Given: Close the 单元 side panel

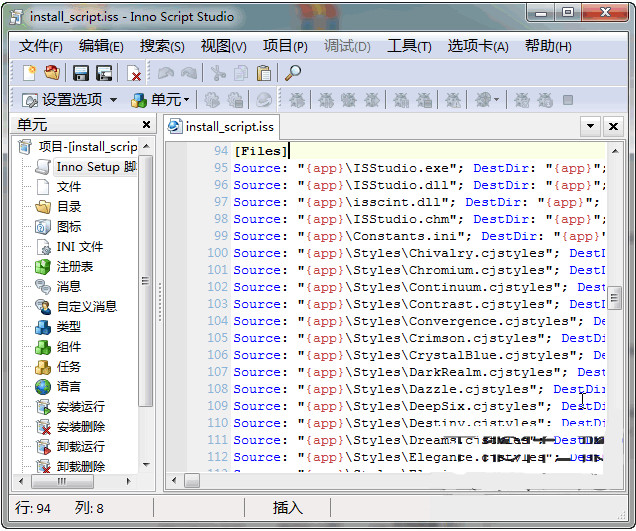Looking at the screenshot, I should click(146, 125).
